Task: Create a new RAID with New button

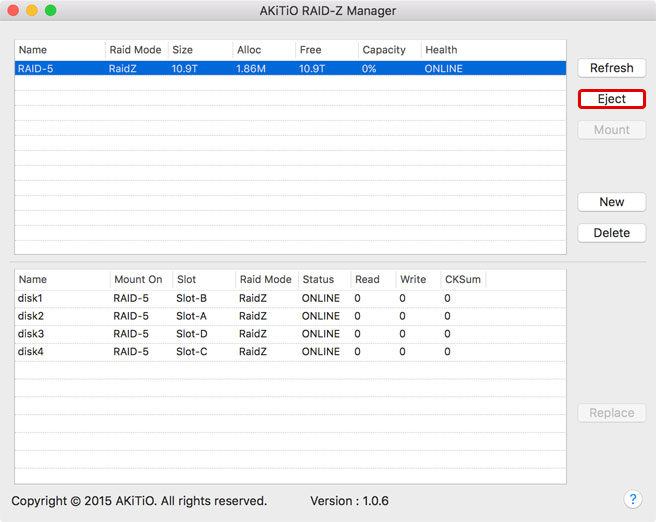Action: (x=611, y=202)
